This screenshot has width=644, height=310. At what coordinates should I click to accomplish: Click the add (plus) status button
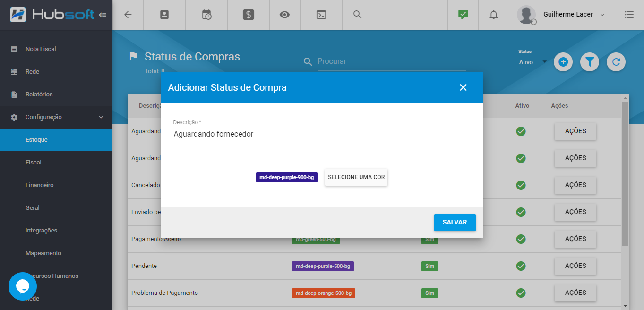click(563, 62)
